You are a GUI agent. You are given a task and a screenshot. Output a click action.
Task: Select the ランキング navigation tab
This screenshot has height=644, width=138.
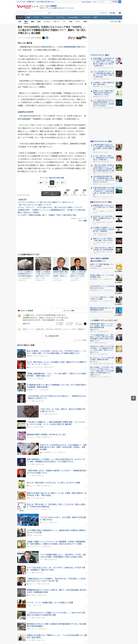coord(86,17)
